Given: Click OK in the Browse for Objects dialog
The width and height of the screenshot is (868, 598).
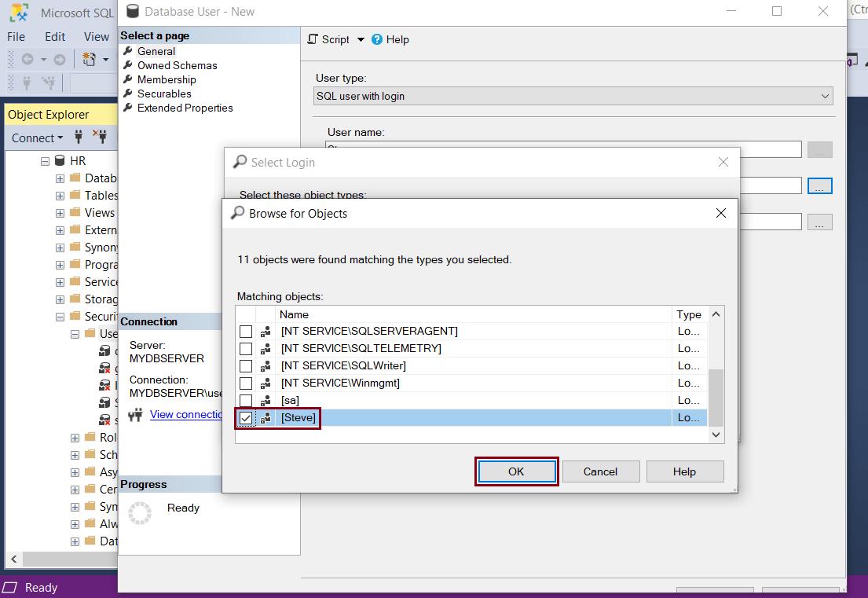Looking at the screenshot, I should pyautogui.click(x=516, y=471).
